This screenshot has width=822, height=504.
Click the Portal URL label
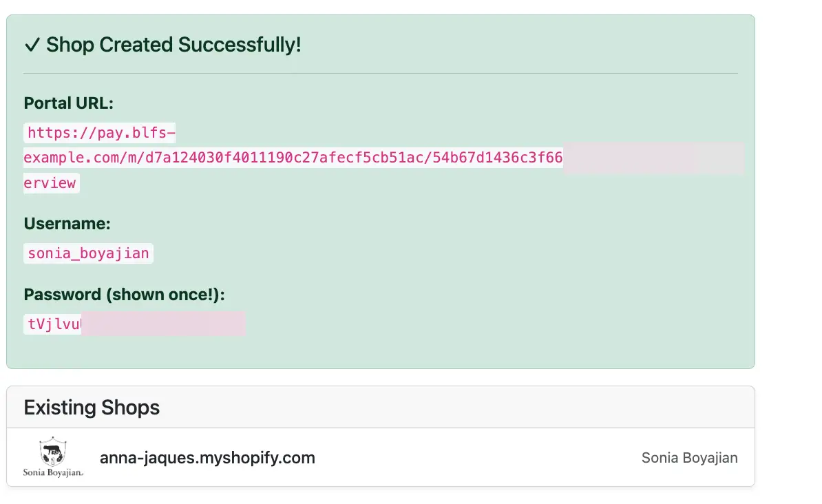pyautogui.click(x=69, y=103)
